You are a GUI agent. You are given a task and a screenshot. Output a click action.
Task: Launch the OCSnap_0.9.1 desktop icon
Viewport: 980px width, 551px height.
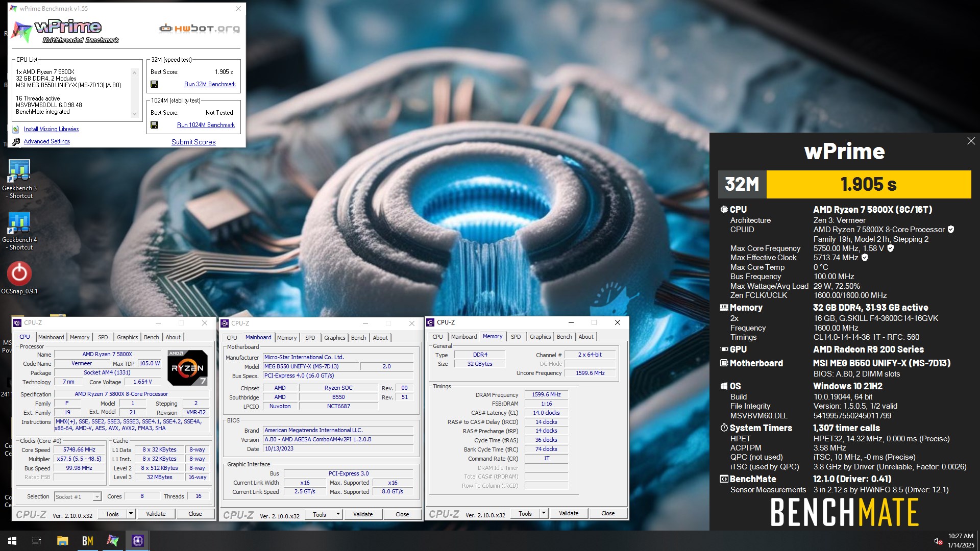point(19,273)
